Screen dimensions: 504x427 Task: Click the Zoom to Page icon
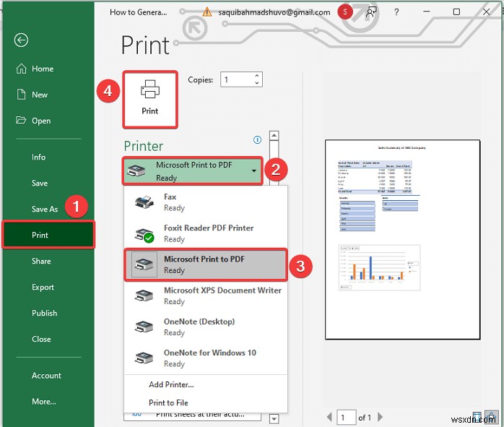click(x=492, y=416)
